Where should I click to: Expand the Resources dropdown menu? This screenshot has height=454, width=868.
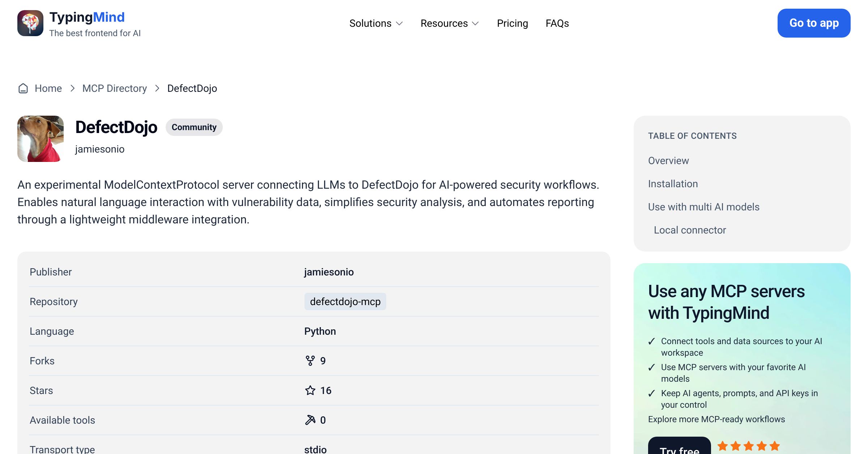[x=450, y=23]
